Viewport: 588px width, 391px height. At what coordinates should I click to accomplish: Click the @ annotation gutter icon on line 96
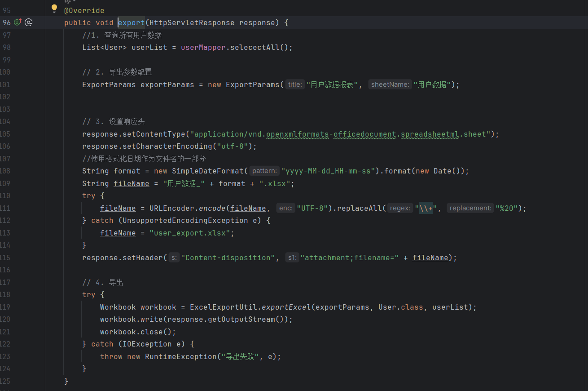28,22
